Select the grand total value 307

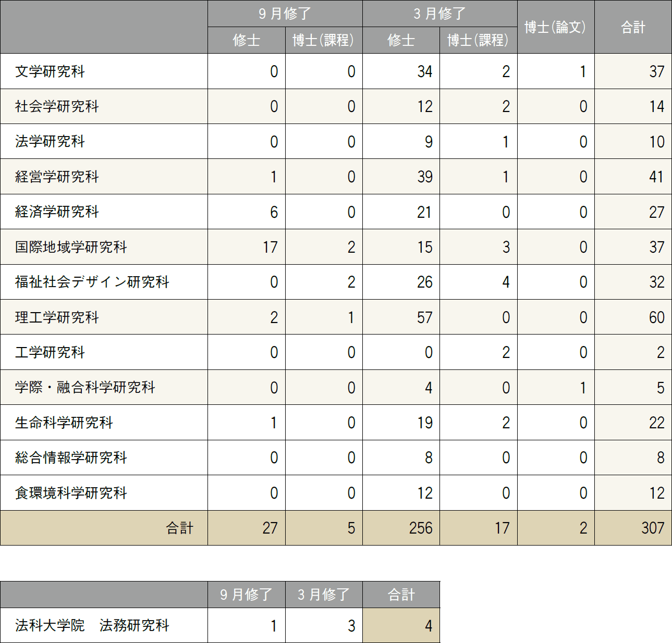click(653, 528)
